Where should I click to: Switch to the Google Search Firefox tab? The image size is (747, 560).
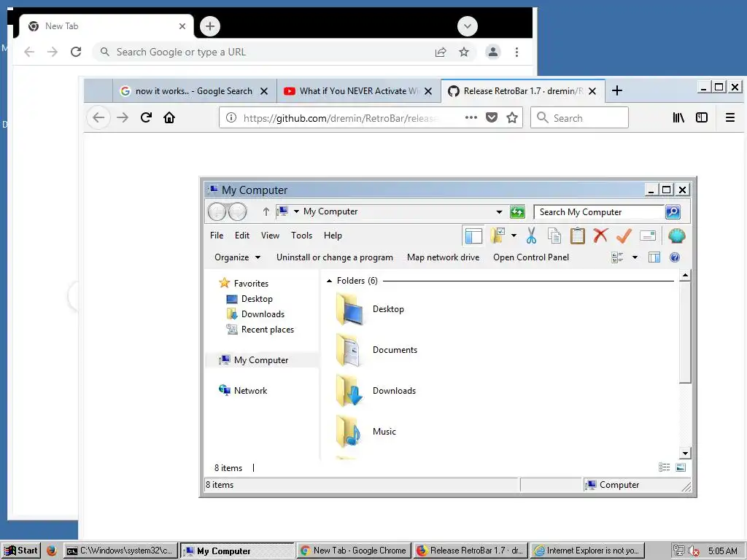(194, 91)
